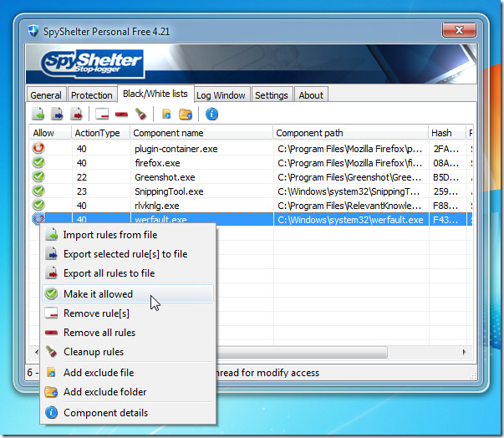Screen dimensions: 504x438
Task: Click the SpyShelter shield icon in title bar
Action: [x=33, y=31]
